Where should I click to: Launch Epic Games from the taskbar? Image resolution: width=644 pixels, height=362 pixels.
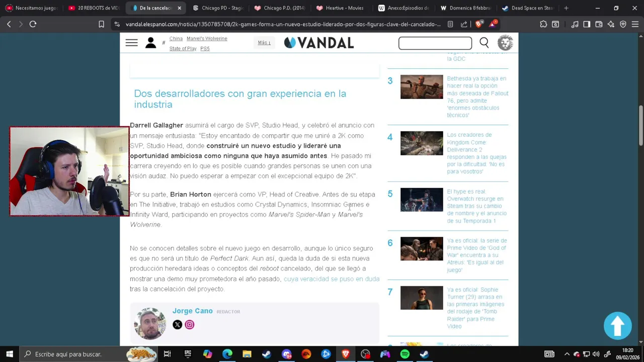(x=188, y=354)
